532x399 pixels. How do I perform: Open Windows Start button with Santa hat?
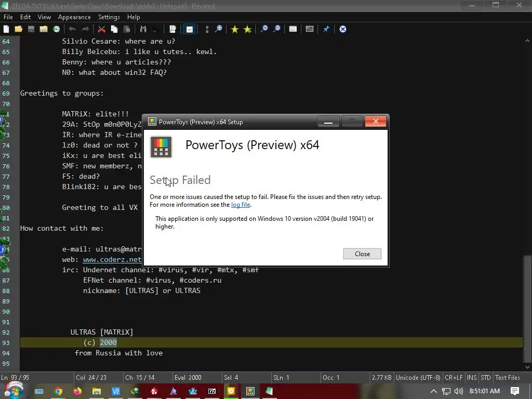[x=13, y=391]
